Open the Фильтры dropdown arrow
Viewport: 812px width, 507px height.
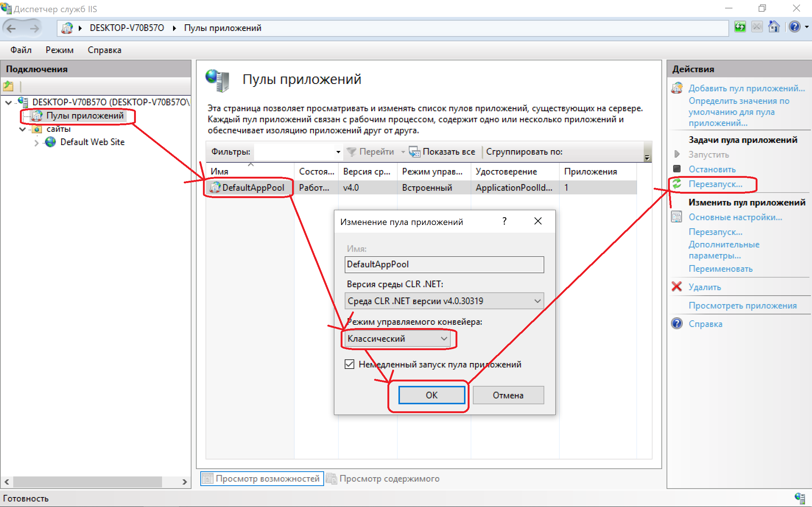click(338, 152)
